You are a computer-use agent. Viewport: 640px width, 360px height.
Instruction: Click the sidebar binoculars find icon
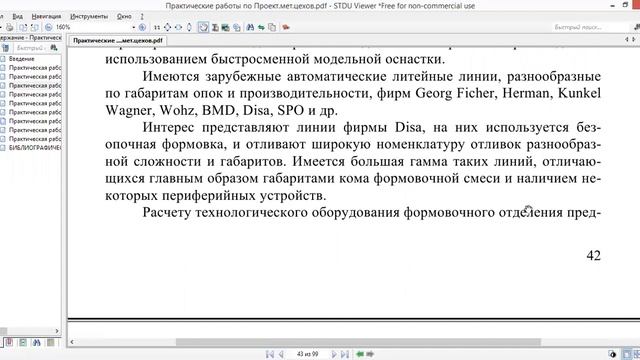54,48
